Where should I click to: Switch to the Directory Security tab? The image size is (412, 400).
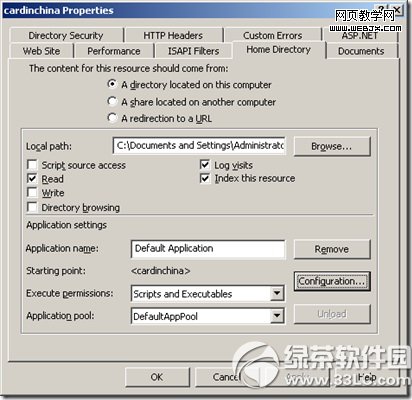[66, 35]
